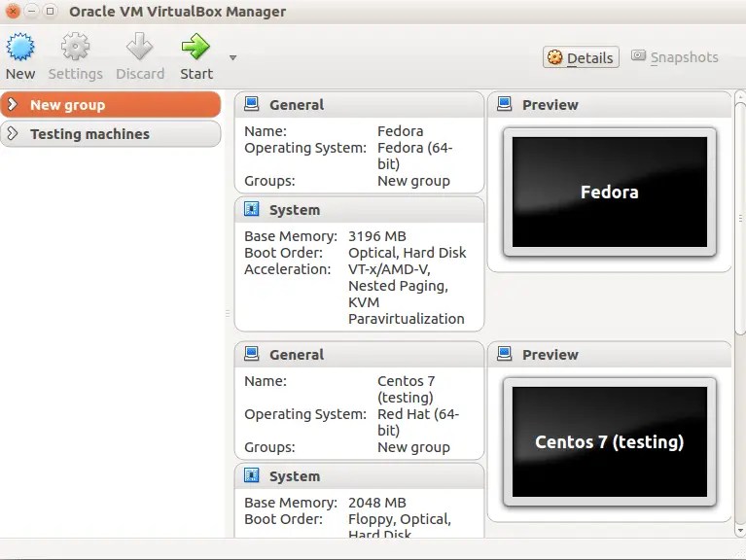This screenshot has height=560, width=746.
Task: Open the Fedora General section header
Action: (359, 105)
